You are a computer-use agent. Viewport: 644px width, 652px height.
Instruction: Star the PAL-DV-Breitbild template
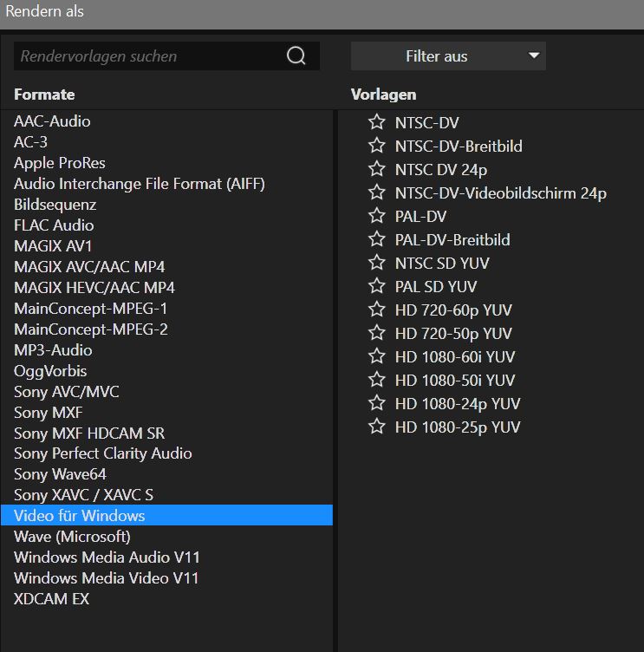[376, 239]
